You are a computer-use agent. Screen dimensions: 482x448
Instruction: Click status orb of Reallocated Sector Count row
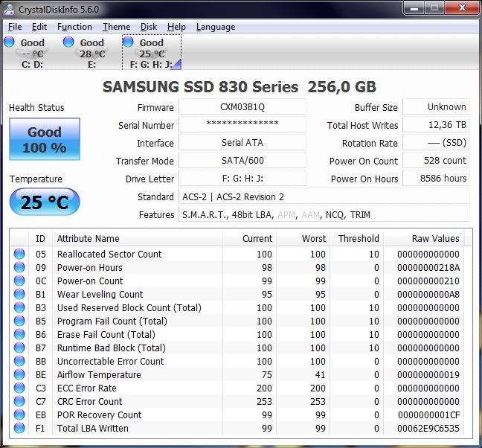coord(19,254)
